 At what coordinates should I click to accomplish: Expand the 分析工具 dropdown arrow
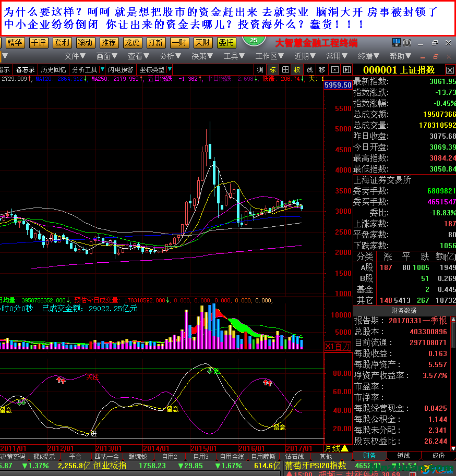tap(102, 69)
